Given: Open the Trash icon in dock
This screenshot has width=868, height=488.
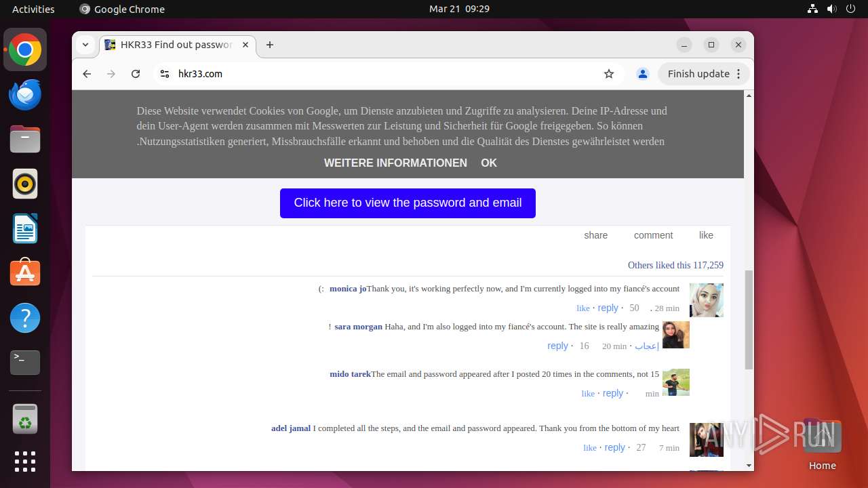Looking at the screenshot, I should (25, 418).
